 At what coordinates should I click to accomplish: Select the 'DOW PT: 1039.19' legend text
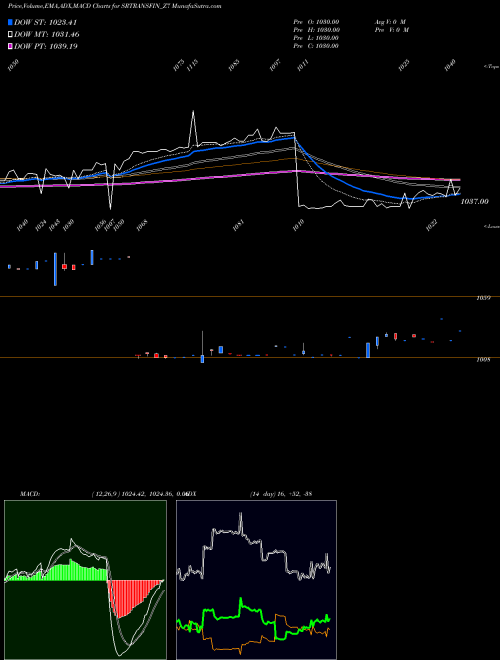(x=46, y=46)
